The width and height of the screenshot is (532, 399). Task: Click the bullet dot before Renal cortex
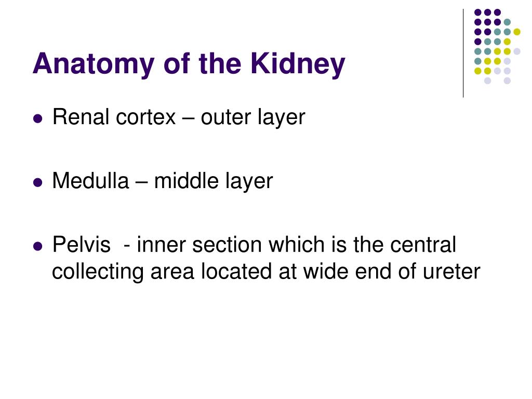point(38,119)
